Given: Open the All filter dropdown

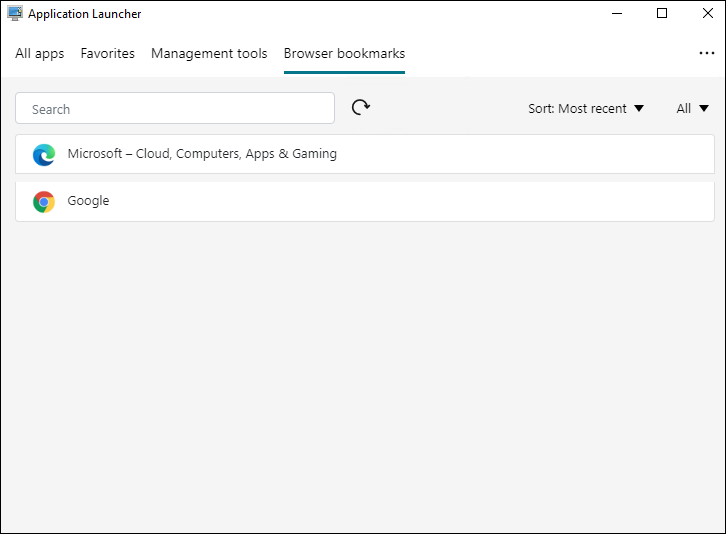Looking at the screenshot, I should point(692,109).
